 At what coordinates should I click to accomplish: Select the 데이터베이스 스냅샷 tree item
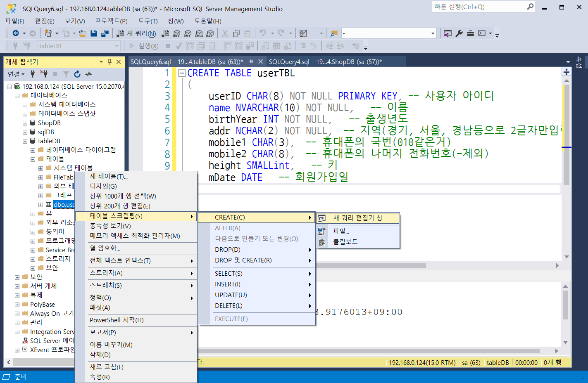[x=67, y=113]
